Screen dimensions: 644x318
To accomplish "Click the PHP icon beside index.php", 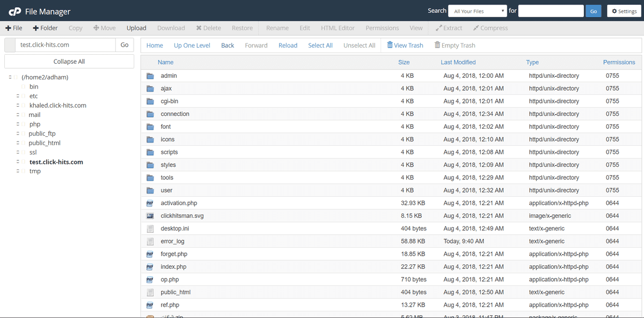I will click(150, 267).
